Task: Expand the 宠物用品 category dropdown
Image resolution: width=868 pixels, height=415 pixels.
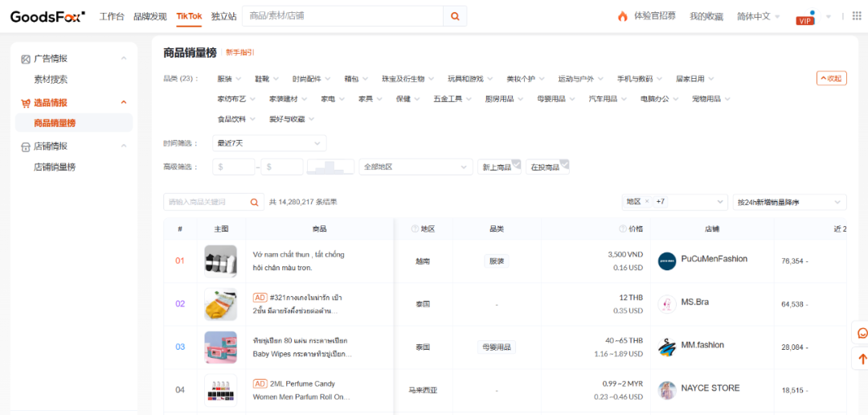Action: pyautogui.click(x=711, y=99)
